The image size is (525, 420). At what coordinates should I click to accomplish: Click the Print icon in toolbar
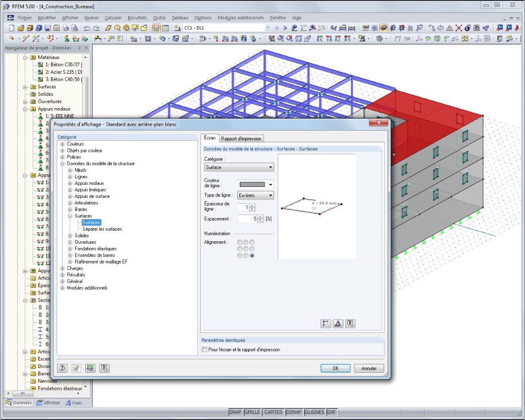click(x=66, y=28)
